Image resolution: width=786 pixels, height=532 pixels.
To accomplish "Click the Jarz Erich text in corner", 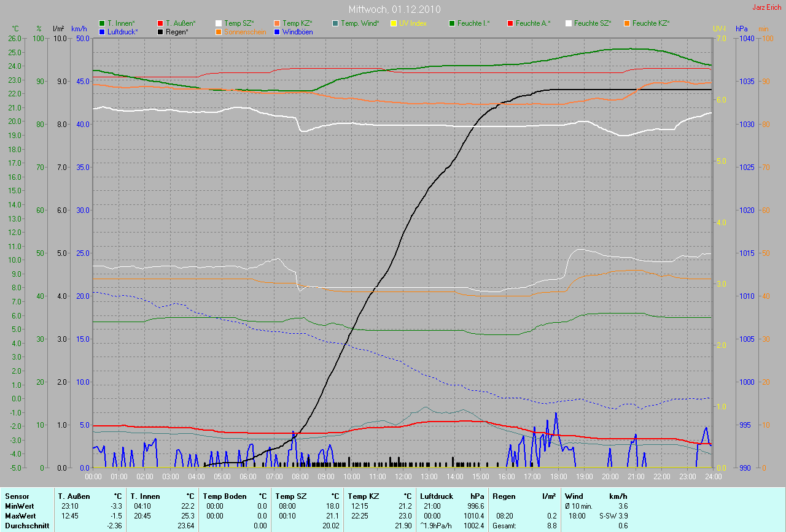I will tap(767, 8).
